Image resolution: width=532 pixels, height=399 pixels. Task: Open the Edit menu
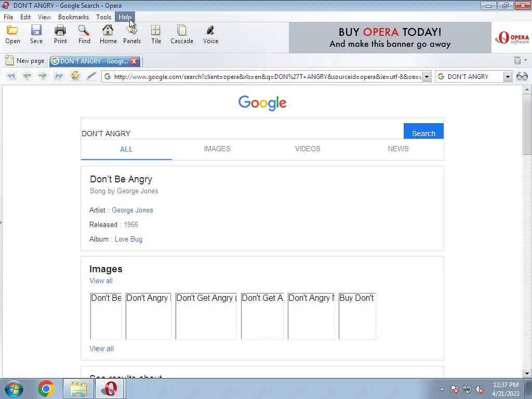point(25,17)
